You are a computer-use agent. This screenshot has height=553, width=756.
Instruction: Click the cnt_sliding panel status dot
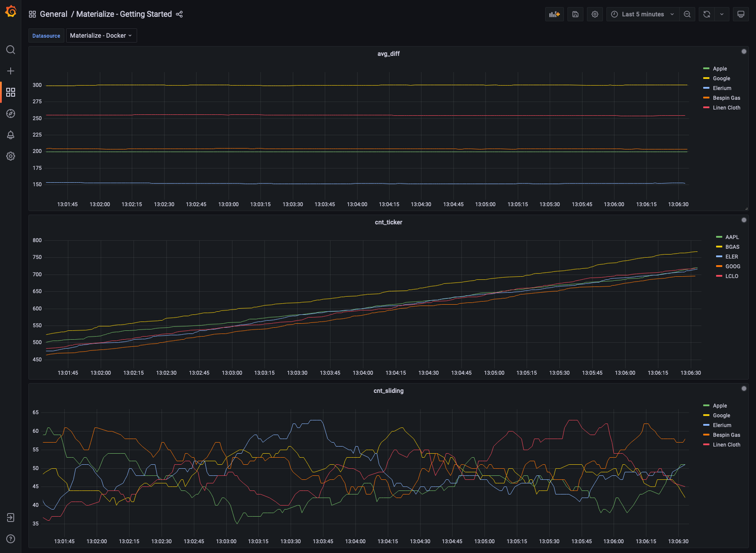(x=744, y=388)
